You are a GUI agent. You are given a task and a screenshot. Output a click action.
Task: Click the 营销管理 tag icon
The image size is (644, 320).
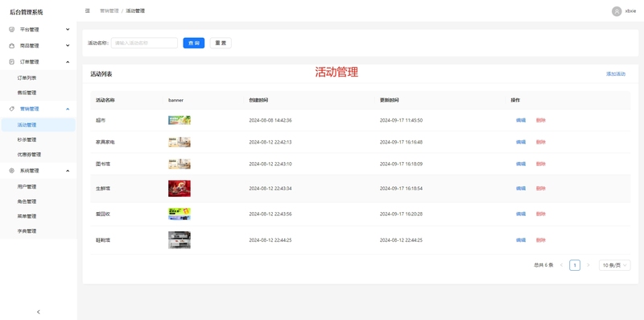click(11, 109)
